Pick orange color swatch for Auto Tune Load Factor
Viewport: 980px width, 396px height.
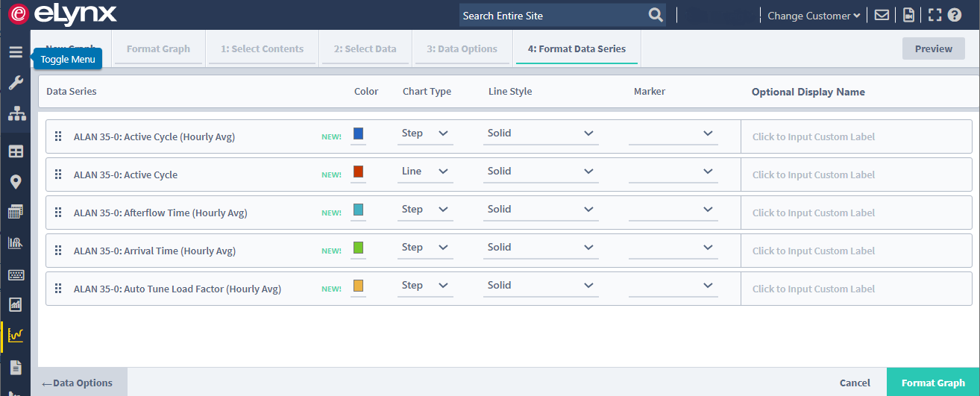pyautogui.click(x=358, y=286)
